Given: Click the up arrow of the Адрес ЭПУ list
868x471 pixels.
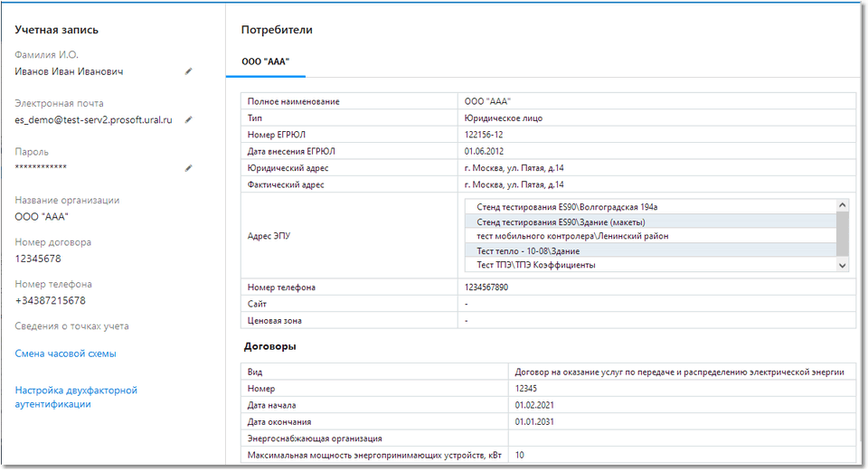Looking at the screenshot, I should point(843,205).
